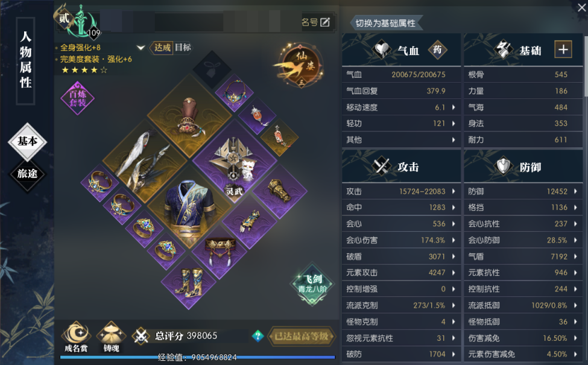Image resolution: width=588 pixels, height=365 pixels.
Task: Open the 百炼套装 set icon
Action: [x=77, y=98]
